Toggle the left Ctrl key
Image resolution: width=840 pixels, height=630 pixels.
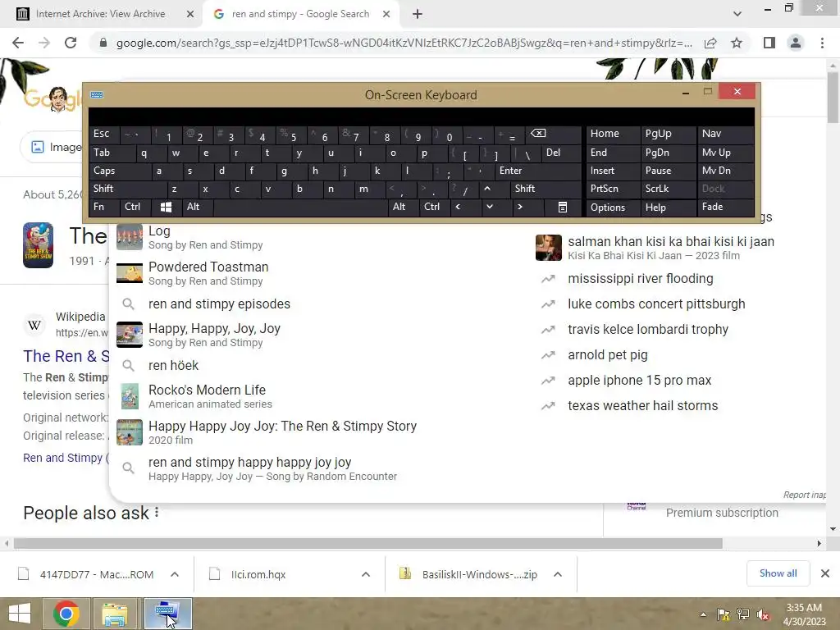[x=135, y=208]
